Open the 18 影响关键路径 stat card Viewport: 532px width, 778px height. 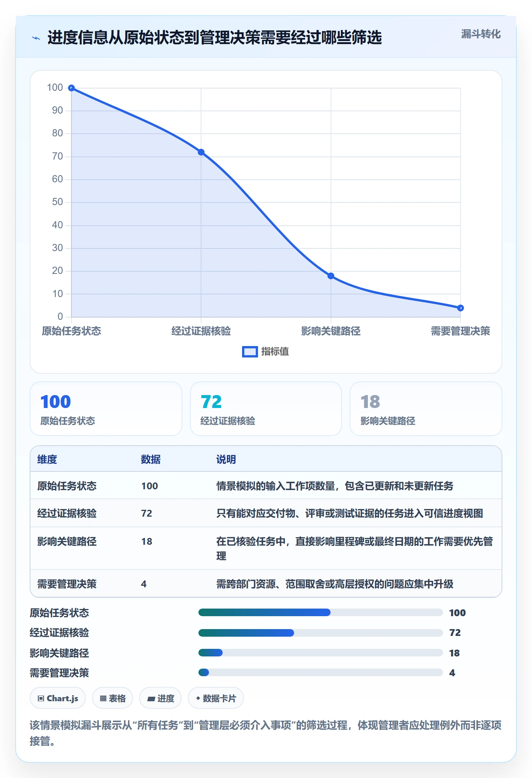(x=426, y=409)
